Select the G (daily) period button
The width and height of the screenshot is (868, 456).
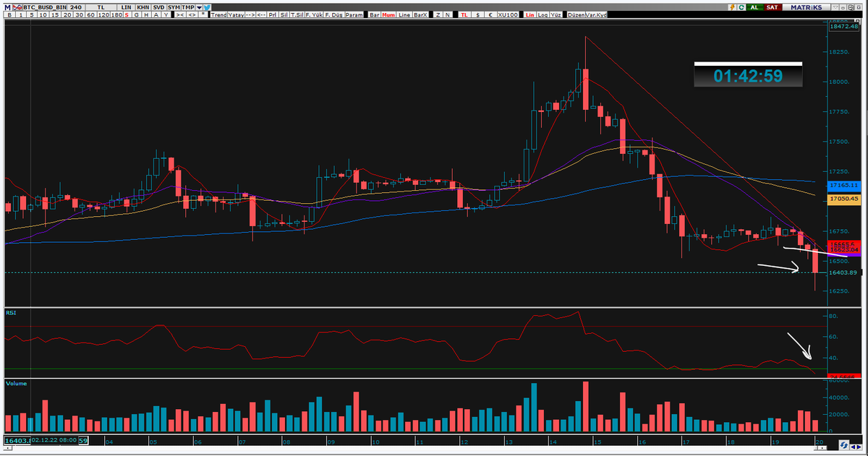(136, 15)
